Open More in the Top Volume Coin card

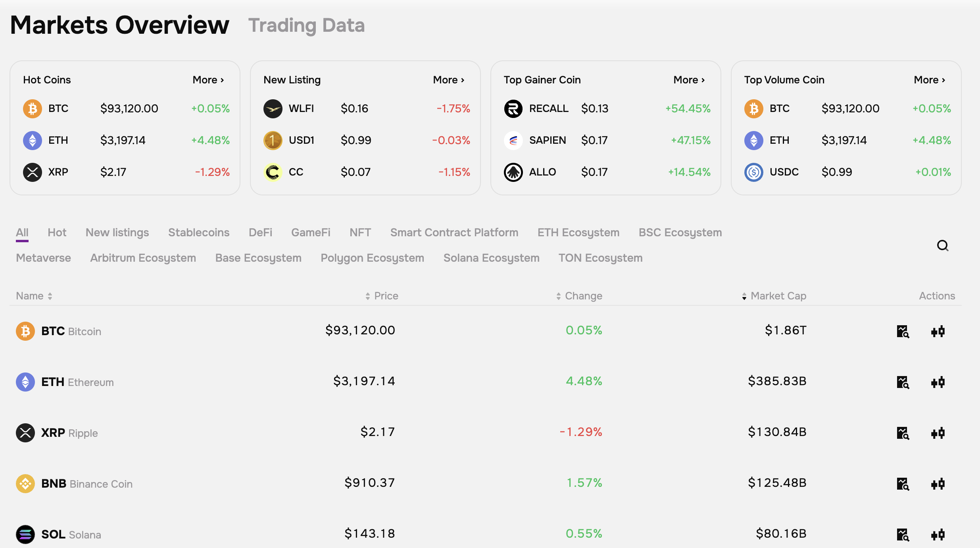click(x=930, y=80)
